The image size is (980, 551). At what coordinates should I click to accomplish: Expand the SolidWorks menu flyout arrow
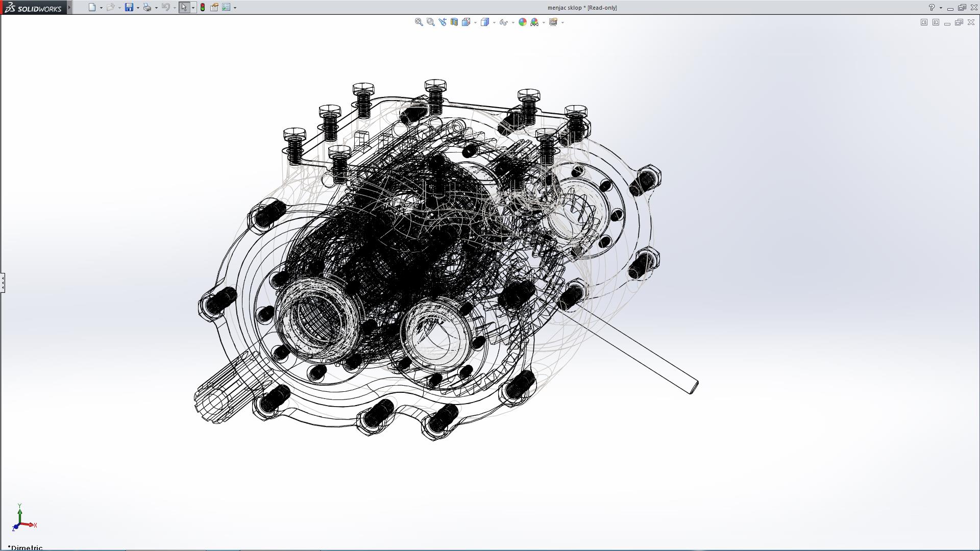tap(69, 7)
